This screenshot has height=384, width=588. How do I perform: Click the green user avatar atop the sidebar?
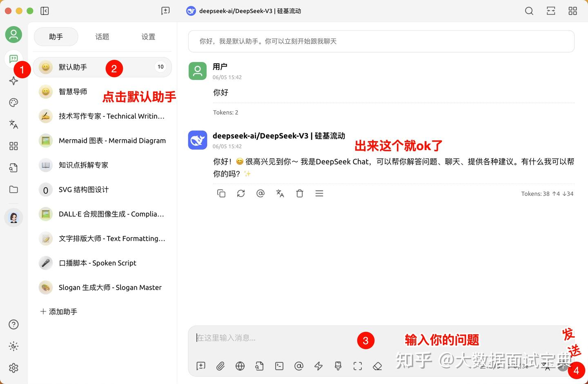[x=13, y=34]
